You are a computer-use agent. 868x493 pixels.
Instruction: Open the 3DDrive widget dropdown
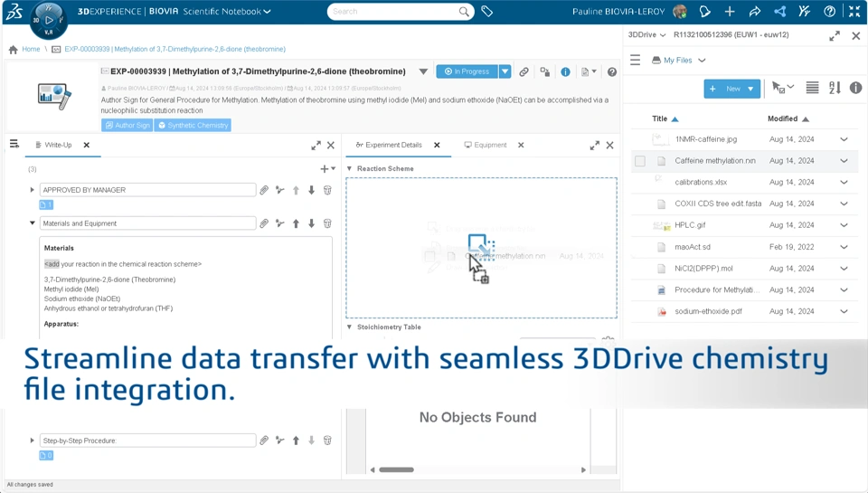[663, 35]
